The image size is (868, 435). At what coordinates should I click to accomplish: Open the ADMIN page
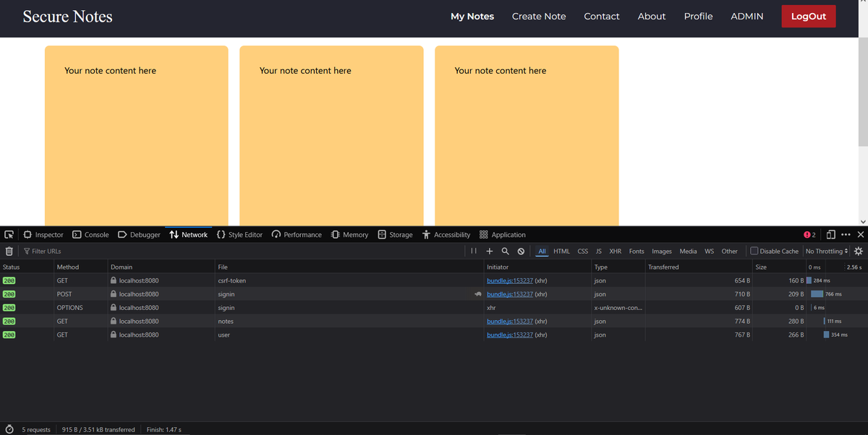tap(747, 16)
